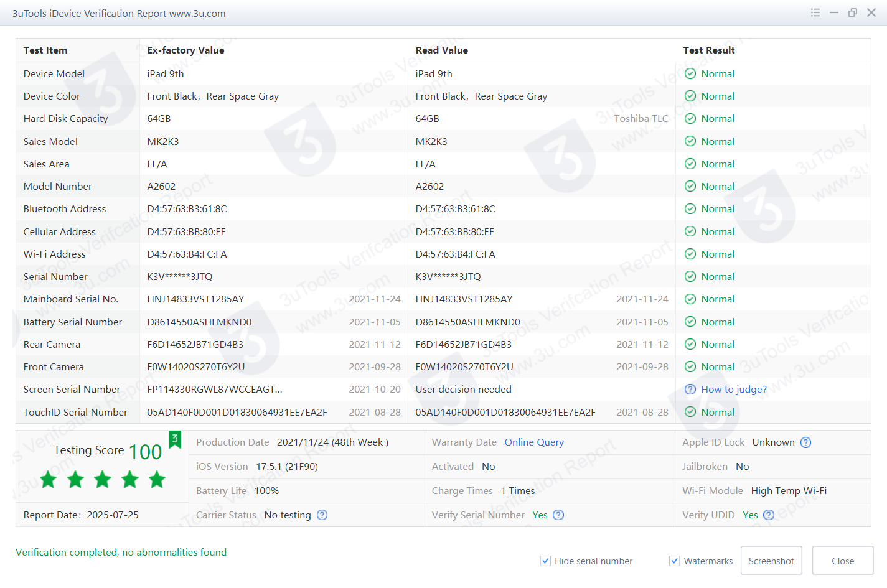The image size is (887, 588).
Task: Click help icon beside Verify UDID
Action: click(x=769, y=515)
